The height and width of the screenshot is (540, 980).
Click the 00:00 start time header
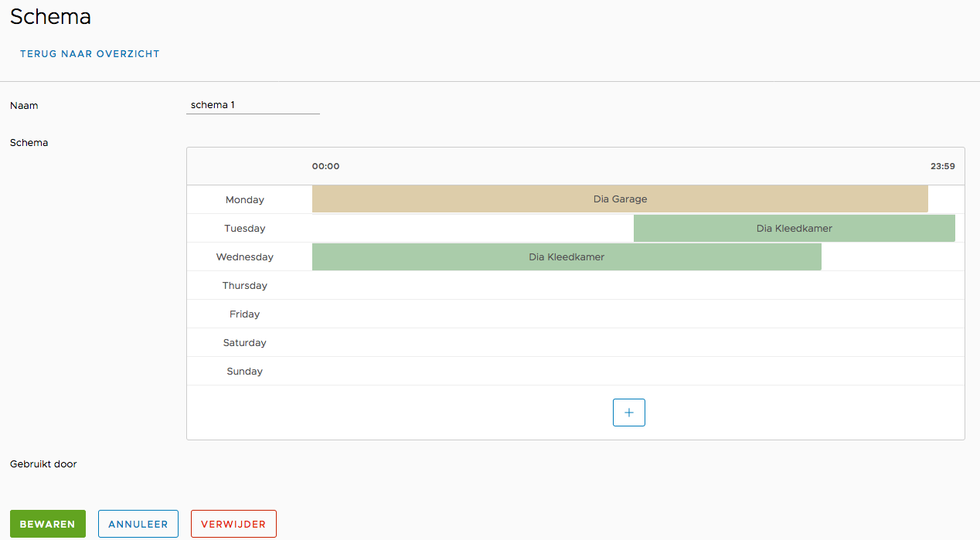click(x=325, y=166)
